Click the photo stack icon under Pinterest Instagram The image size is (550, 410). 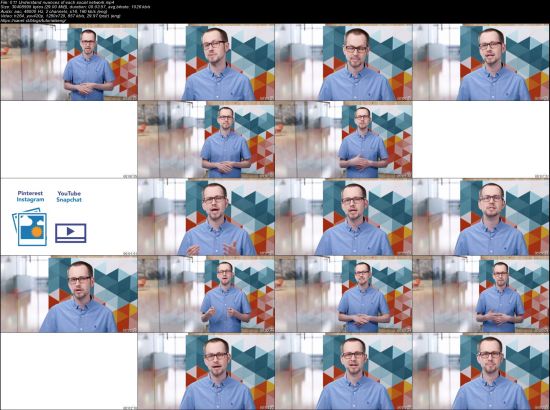click(29, 227)
